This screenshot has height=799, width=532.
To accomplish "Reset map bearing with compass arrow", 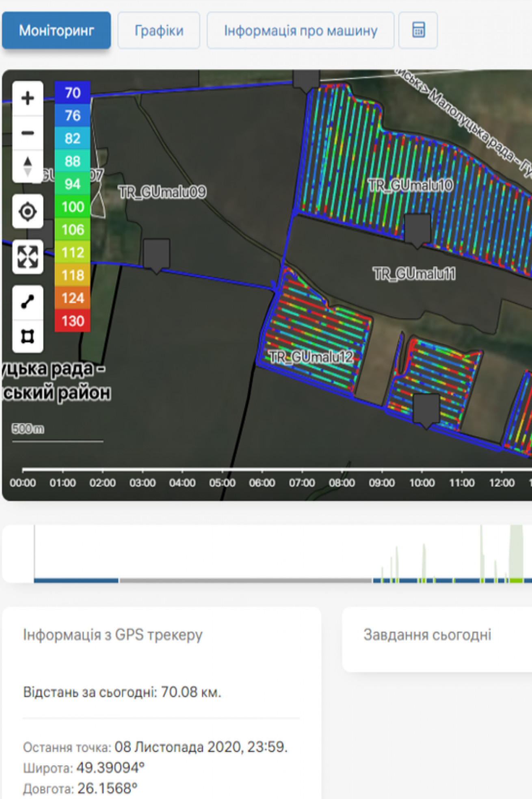I will point(28,166).
